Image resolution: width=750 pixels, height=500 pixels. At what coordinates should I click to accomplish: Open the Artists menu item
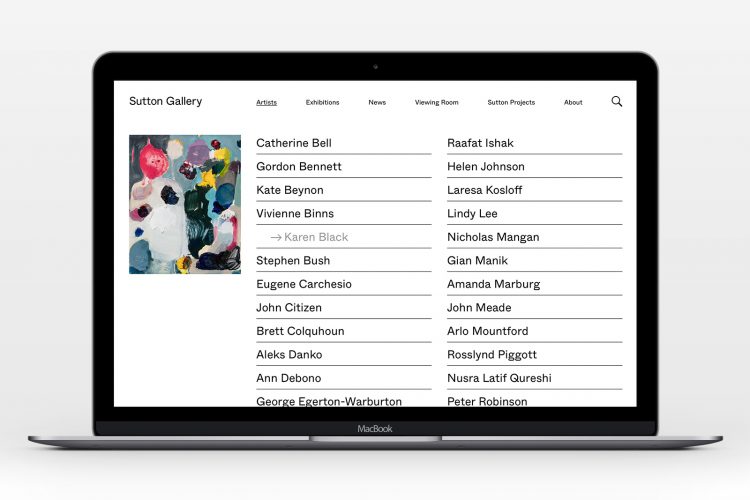click(x=266, y=102)
